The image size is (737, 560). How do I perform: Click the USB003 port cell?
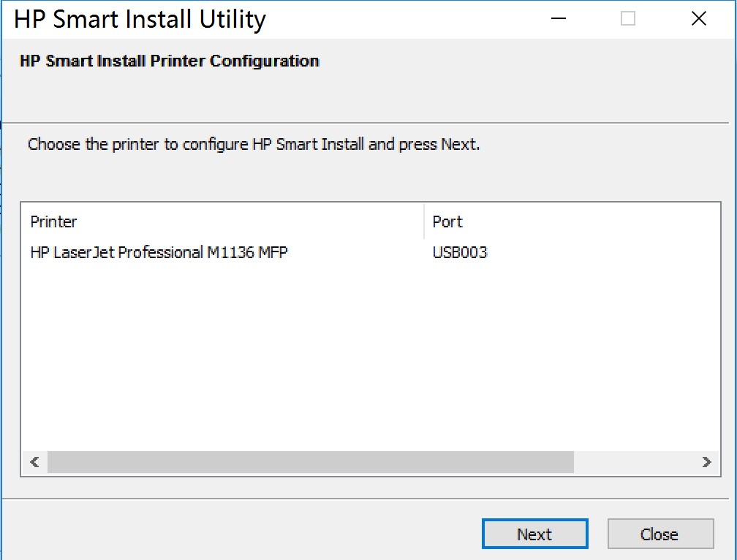point(460,252)
